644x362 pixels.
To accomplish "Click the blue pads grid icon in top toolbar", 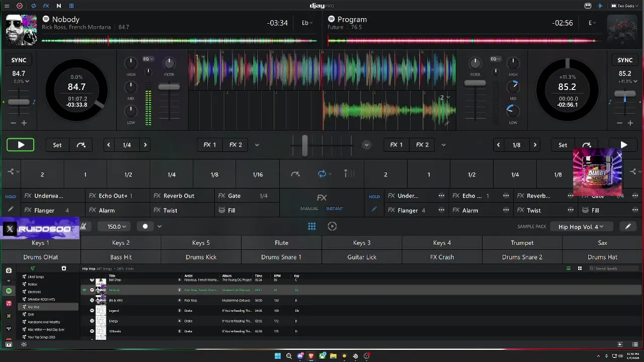I will pyautogui.click(x=71, y=6).
